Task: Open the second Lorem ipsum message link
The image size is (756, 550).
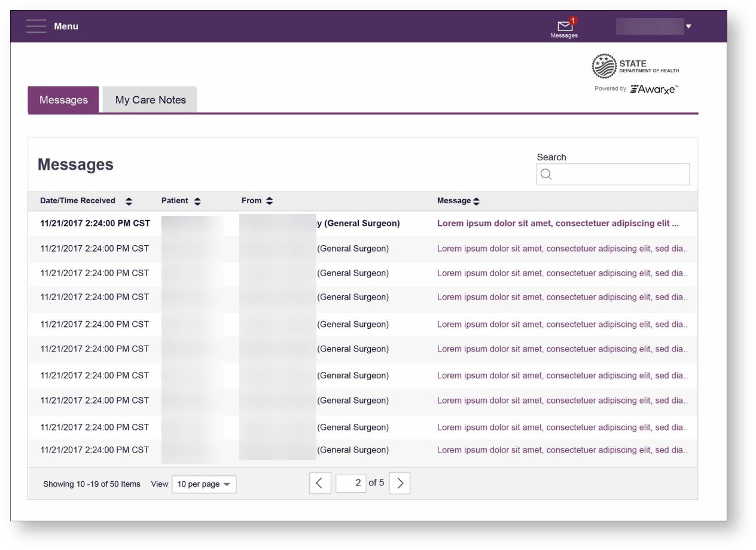Action: point(562,249)
